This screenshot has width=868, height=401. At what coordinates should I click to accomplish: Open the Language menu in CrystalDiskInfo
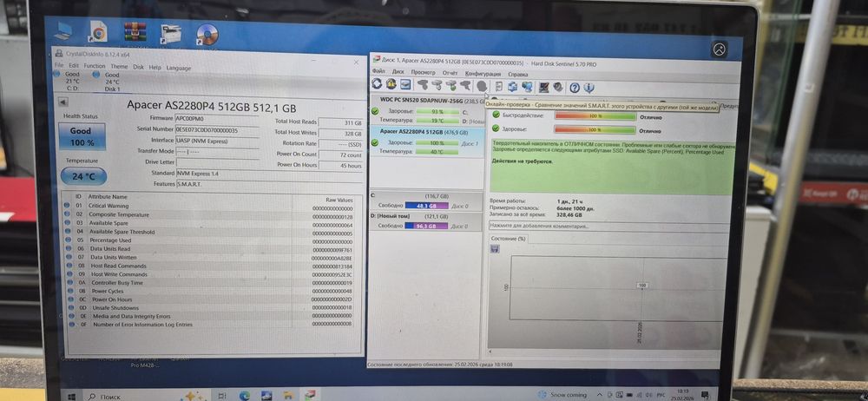tap(179, 68)
